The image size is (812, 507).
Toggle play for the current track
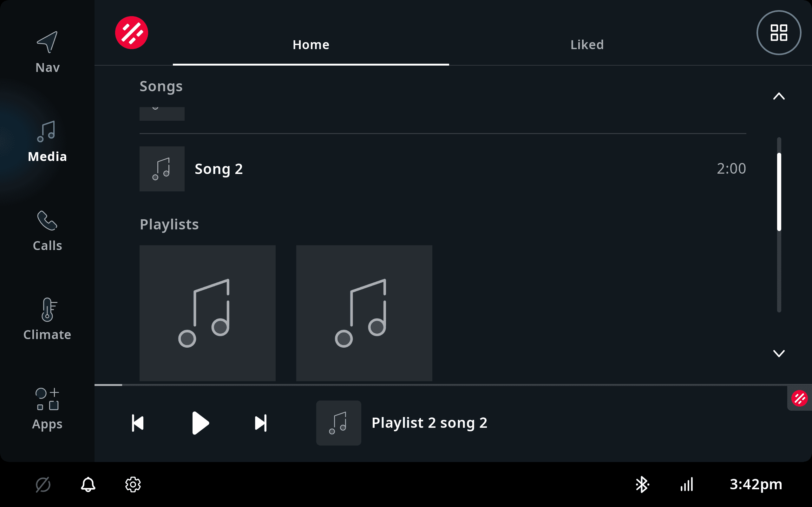(x=200, y=423)
